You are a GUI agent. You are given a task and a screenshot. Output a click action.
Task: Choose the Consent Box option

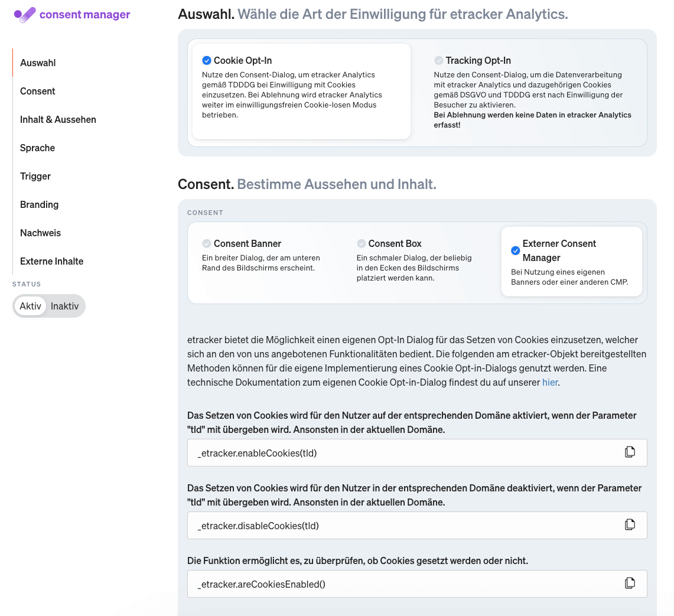pyautogui.click(x=362, y=244)
